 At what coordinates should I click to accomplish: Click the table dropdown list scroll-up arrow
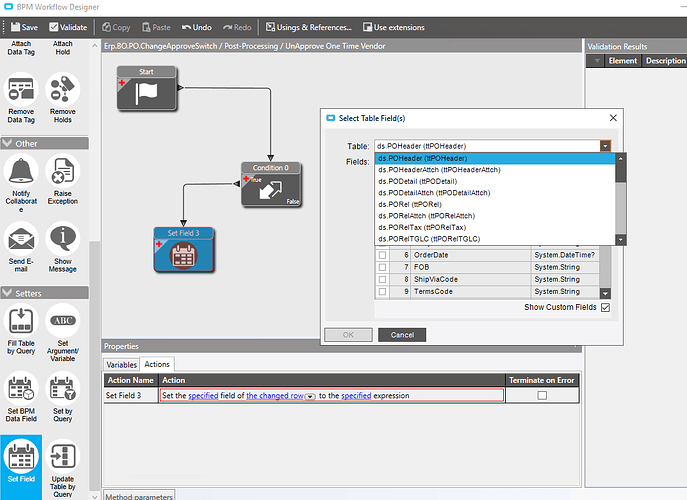pyautogui.click(x=620, y=158)
